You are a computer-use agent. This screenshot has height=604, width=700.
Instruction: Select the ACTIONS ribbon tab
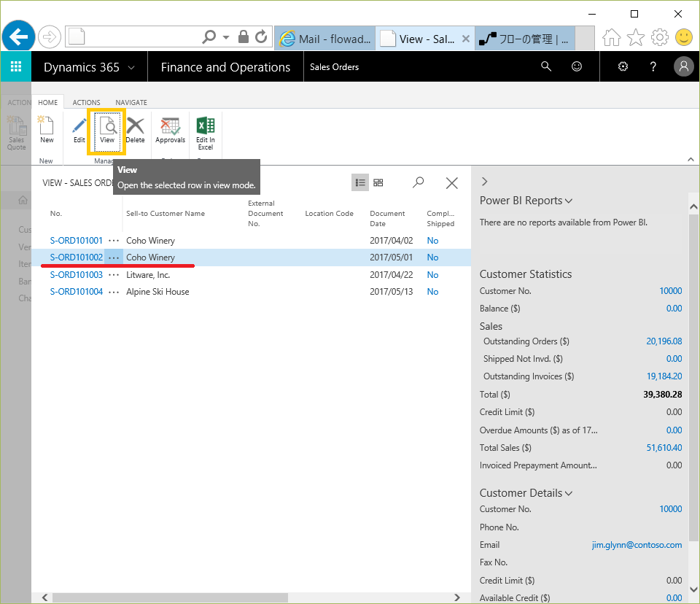[86, 102]
